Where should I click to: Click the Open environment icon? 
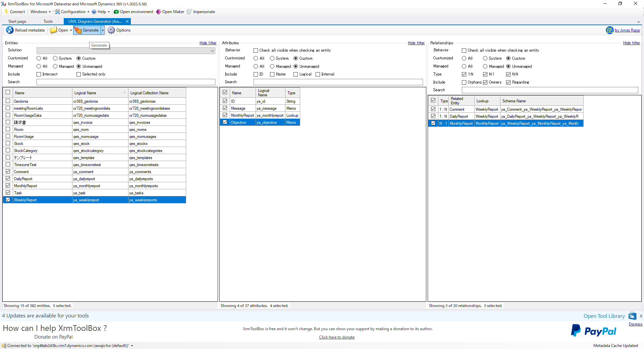pos(116,12)
